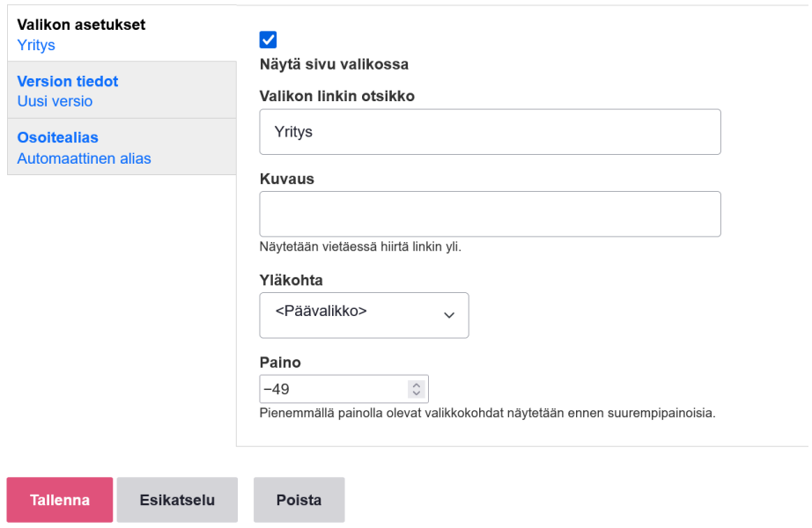Viewport: 812px width, 528px height.
Task: Click the Esikatselu preview button
Action: [177, 500]
